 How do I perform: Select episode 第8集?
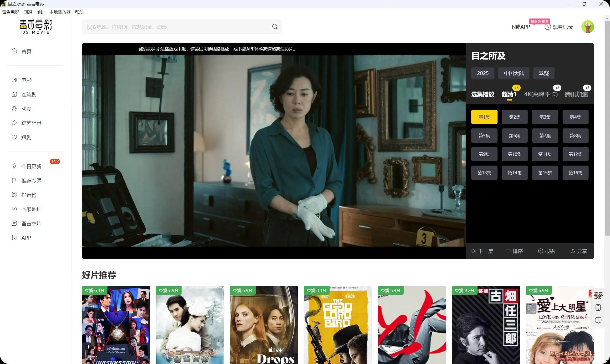575,136
